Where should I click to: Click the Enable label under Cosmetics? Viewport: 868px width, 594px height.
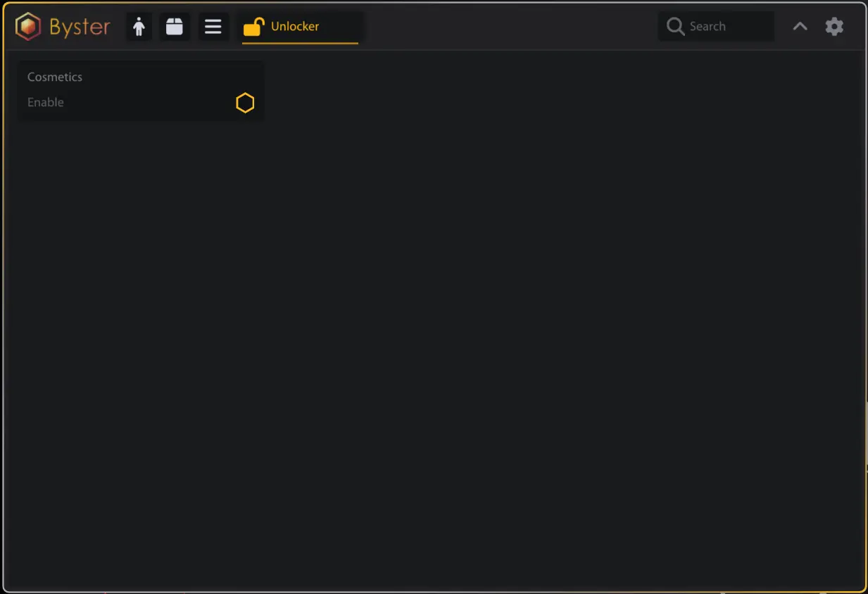point(46,103)
